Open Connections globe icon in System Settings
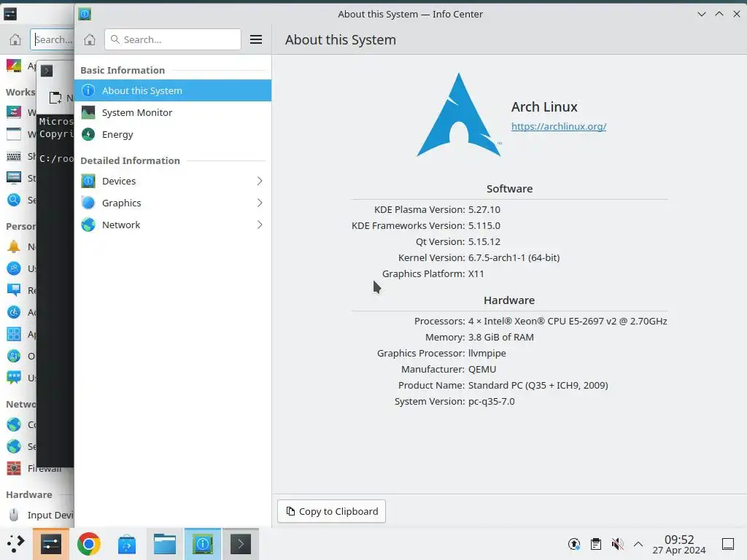 (14, 425)
